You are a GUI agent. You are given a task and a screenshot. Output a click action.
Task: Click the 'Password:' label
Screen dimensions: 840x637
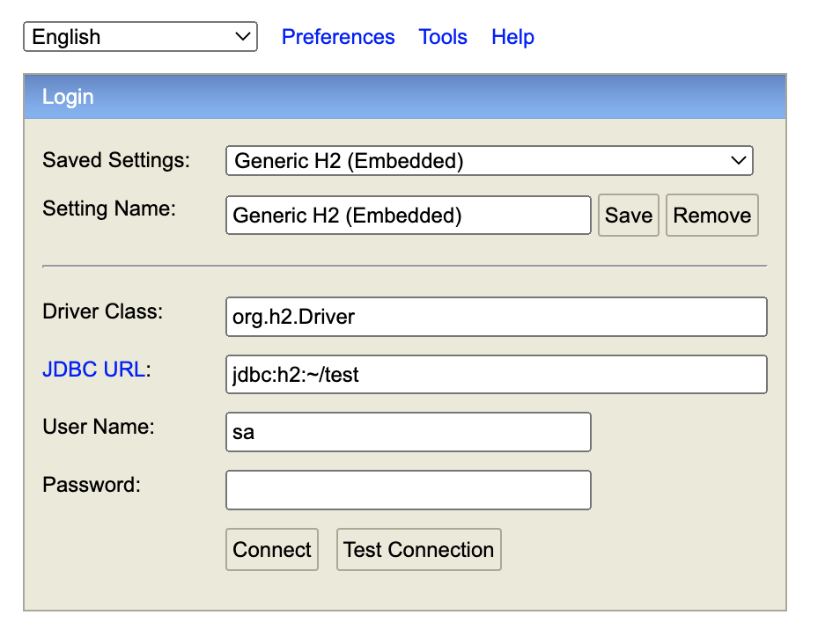[92, 485]
